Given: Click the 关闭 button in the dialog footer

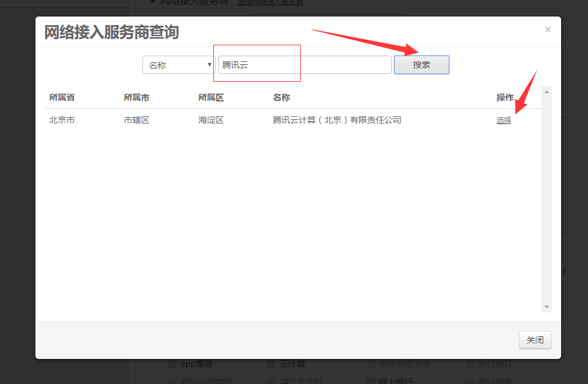Looking at the screenshot, I should [x=535, y=340].
